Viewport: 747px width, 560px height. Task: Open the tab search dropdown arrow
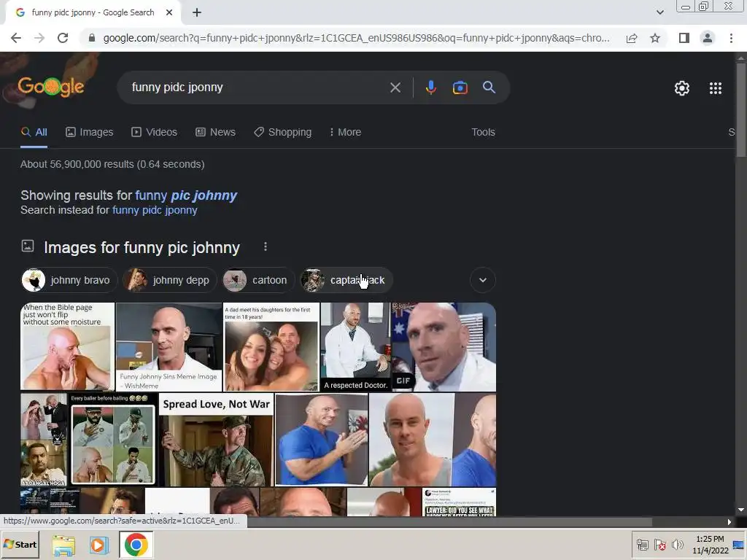[659, 13]
